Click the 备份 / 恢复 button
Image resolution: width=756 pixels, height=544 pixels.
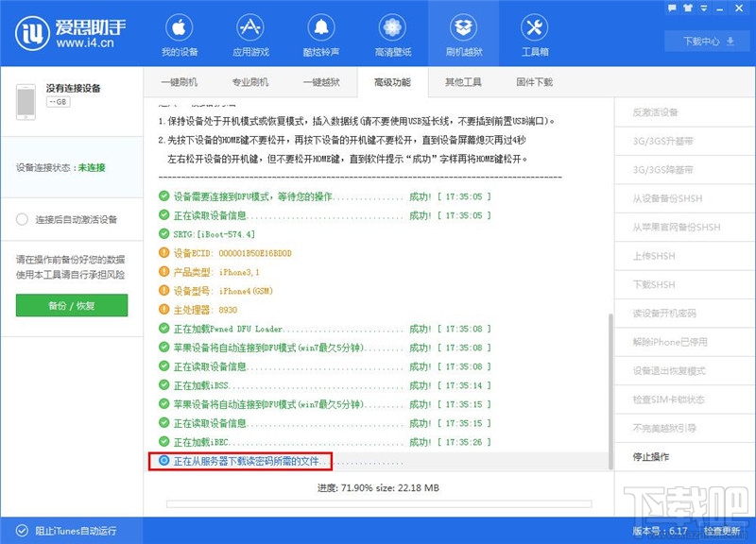click(x=73, y=306)
